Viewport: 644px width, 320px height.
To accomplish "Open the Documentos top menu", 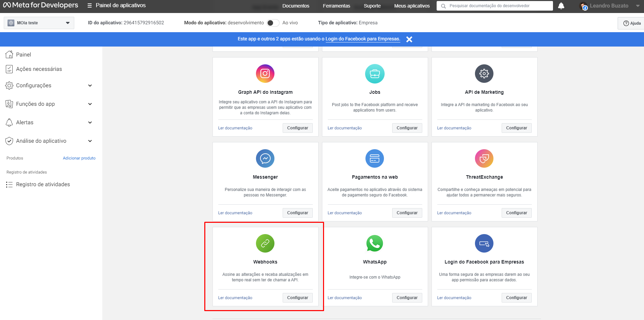I will click(296, 6).
